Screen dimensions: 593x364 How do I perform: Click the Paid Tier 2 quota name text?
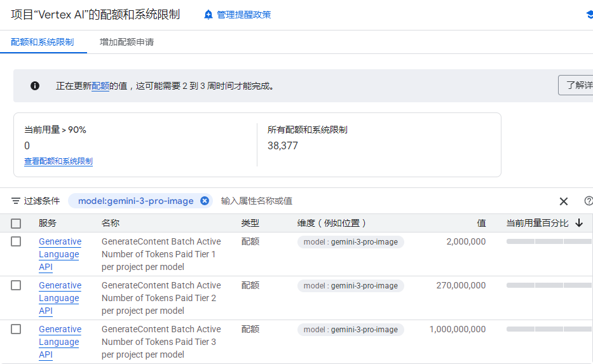click(161, 298)
